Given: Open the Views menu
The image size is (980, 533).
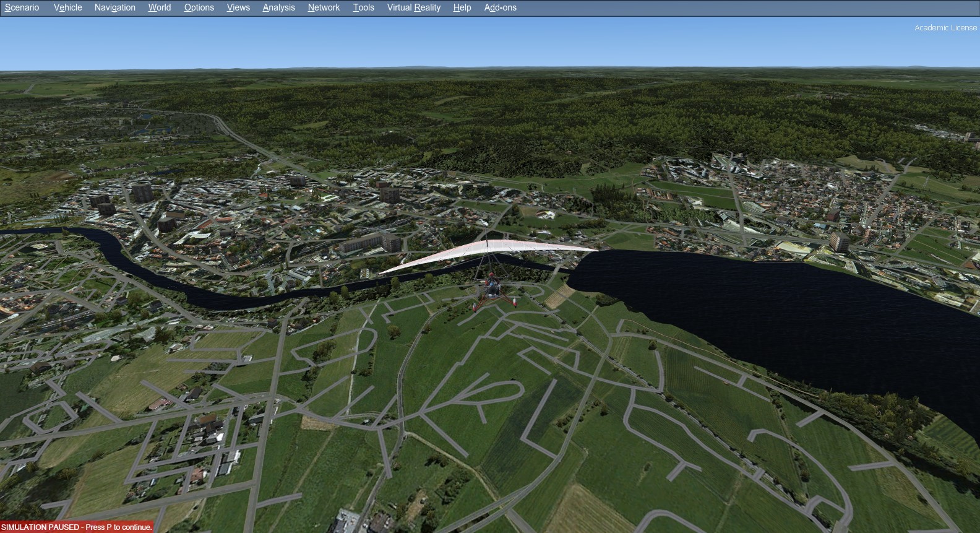Looking at the screenshot, I should (238, 7).
